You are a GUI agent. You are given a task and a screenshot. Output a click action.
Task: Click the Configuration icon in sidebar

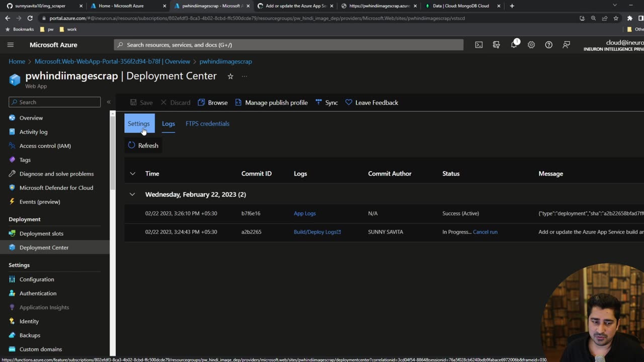click(12, 280)
